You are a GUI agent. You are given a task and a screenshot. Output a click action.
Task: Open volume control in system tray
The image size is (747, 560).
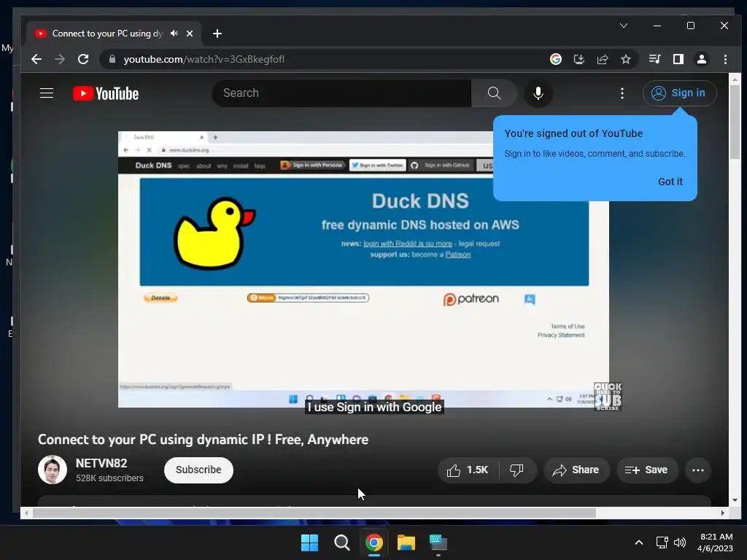(x=680, y=542)
